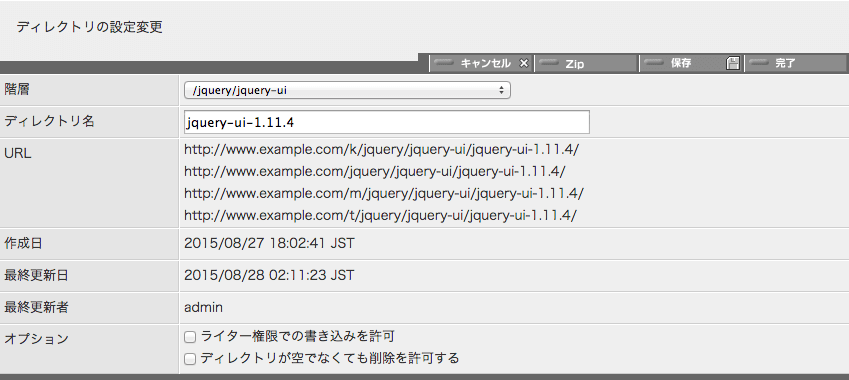849x380 pixels.
Task: Click the Zip button
Action: point(586,63)
